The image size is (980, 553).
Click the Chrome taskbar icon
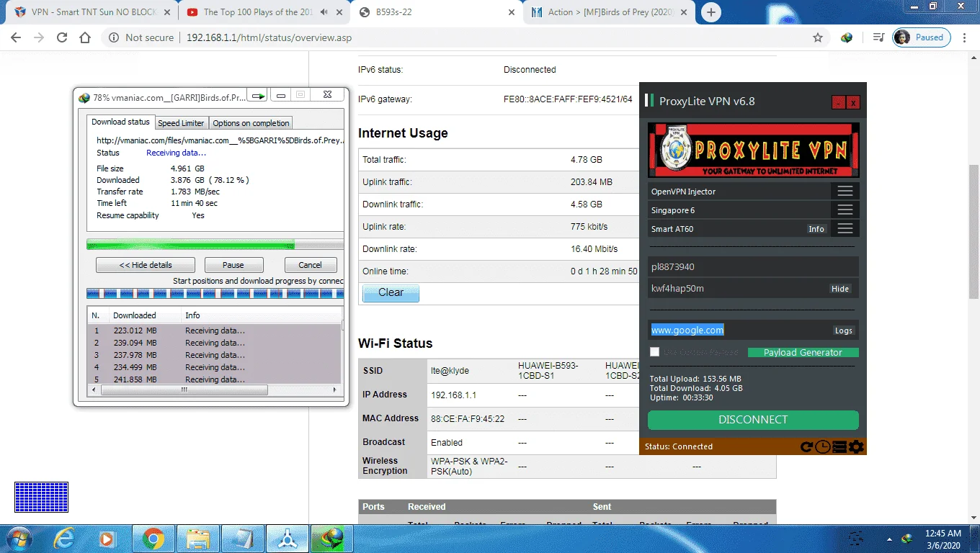[x=153, y=538]
